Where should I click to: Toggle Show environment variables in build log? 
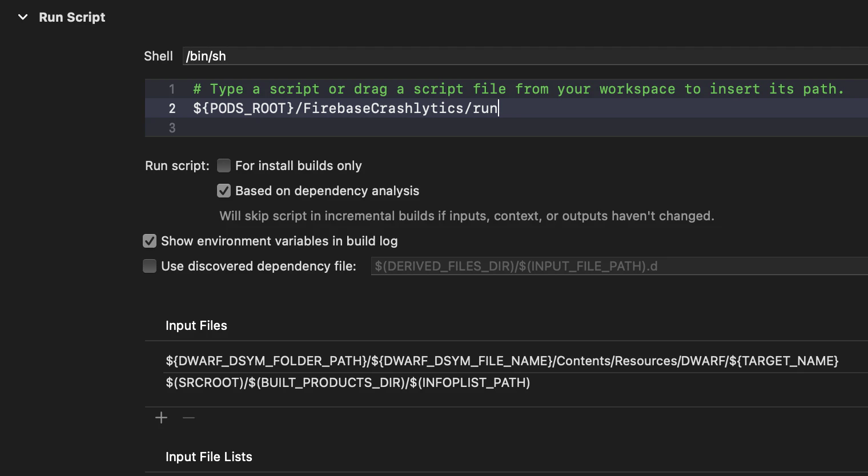[150, 241]
